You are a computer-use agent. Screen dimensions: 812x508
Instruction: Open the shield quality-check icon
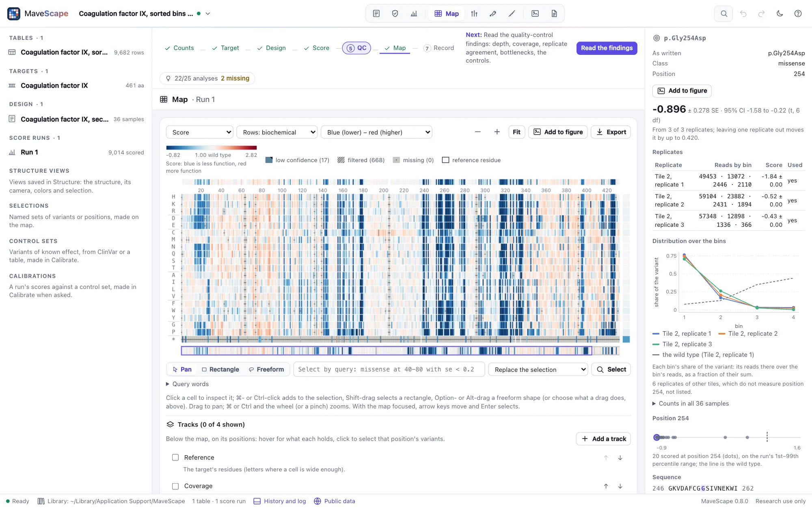395,14
